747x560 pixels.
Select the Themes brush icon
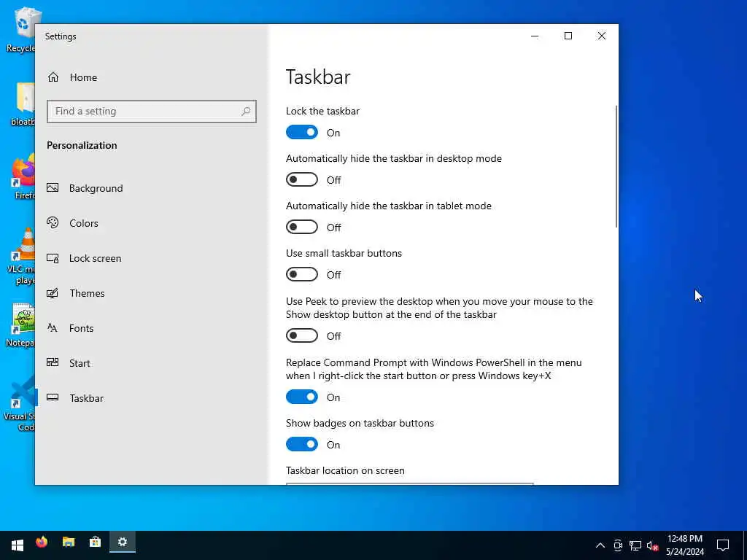(53, 293)
